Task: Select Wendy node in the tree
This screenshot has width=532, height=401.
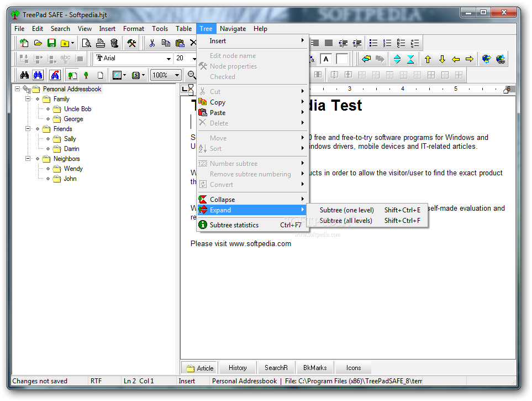Action: tap(73, 169)
